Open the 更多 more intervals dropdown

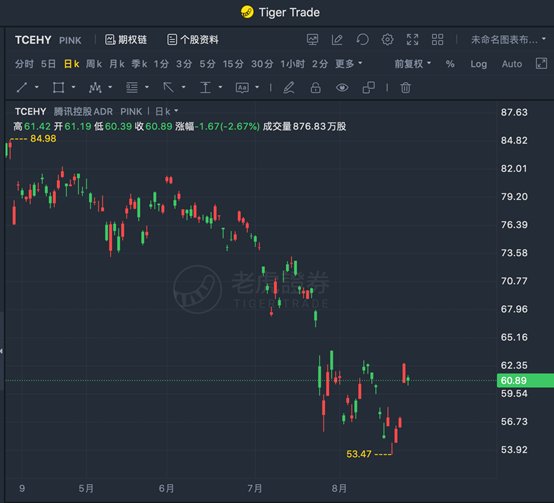[349, 64]
